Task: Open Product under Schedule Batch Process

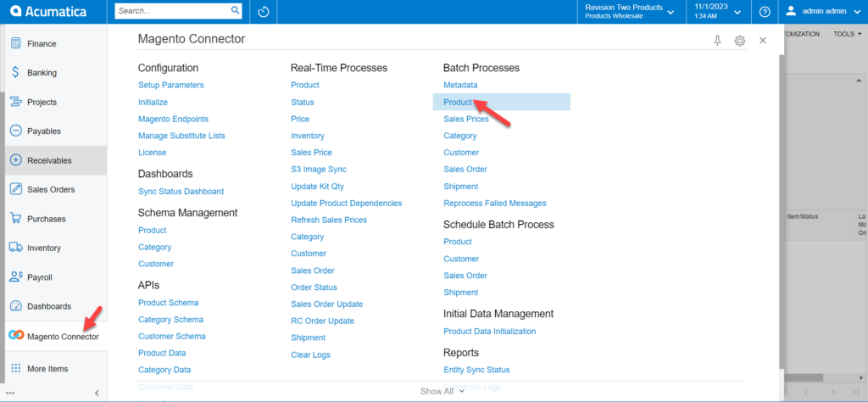Action: 458,242
